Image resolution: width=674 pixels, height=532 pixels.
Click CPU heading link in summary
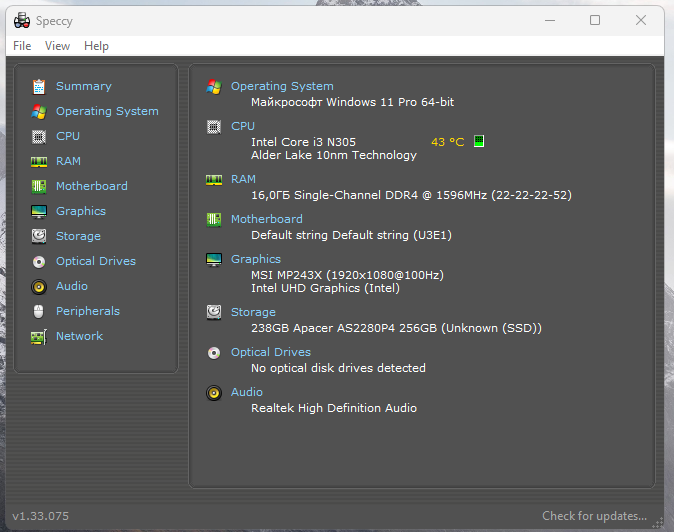tap(243, 126)
